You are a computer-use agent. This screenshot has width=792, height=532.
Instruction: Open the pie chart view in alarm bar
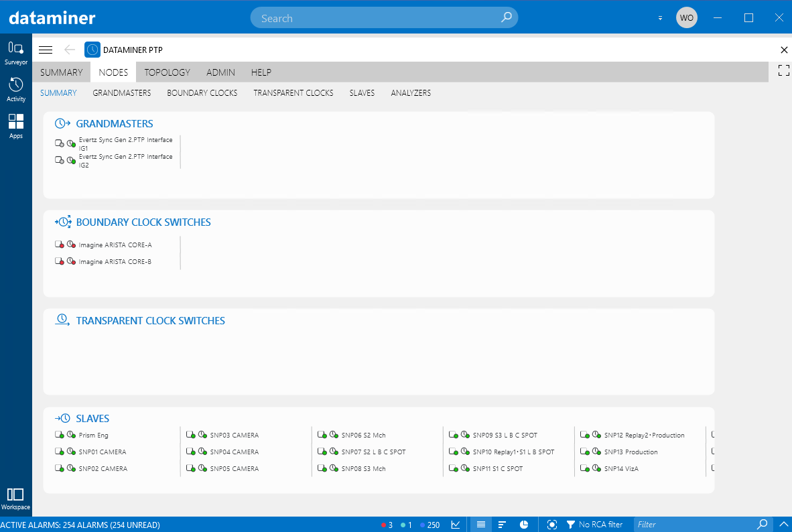click(524, 525)
